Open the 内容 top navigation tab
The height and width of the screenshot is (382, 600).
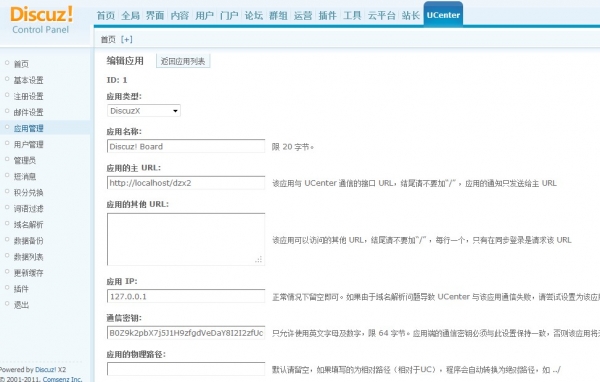tap(180, 16)
